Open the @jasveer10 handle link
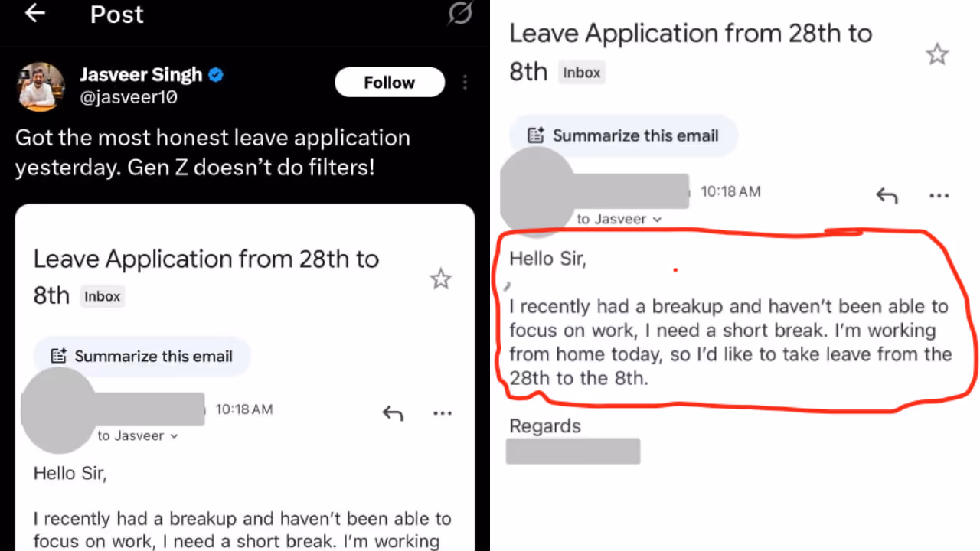Image resolution: width=980 pixels, height=551 pixels. [x=129, y=97]
